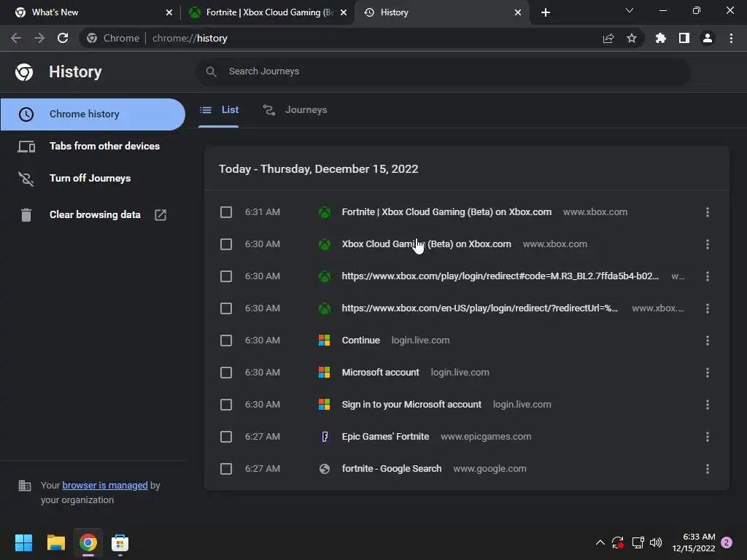The height and width of the screenshot is (560, 747).
Task: Open the Fortnite | Xbox Cloud Gaming history link
Action: pyautogui.click(x=446, y=212)
